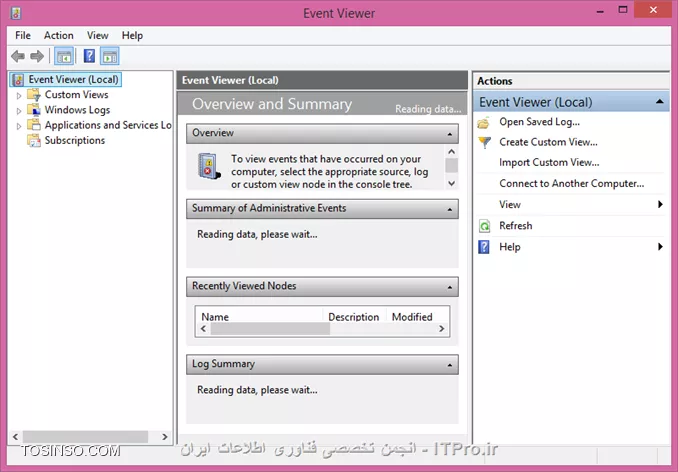Open the View menu in menu bar
This screenshot has height=472, width=678.
[97, 35]
